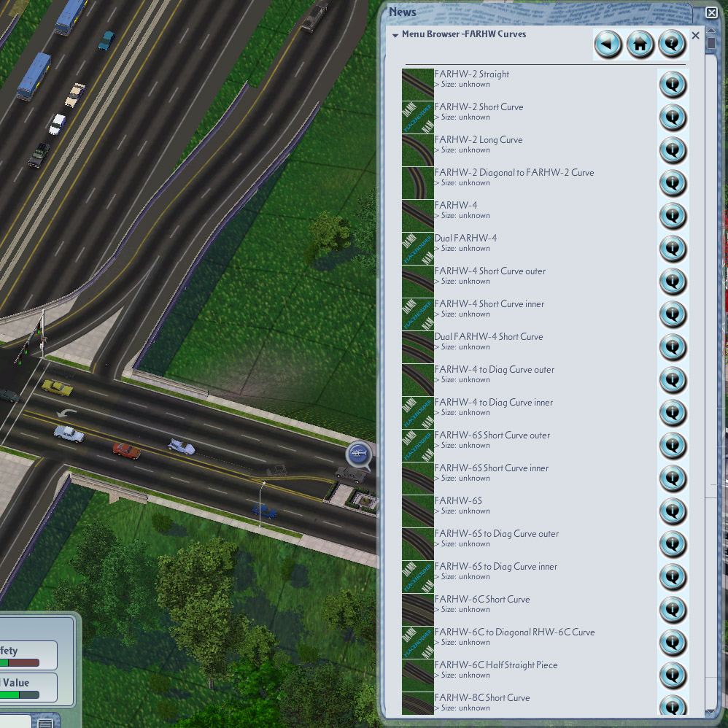Viewport: 728px width, 728px height.
Task: Select the FARHW-2 Long Curve thumbnail
Action: pos(418,150)
